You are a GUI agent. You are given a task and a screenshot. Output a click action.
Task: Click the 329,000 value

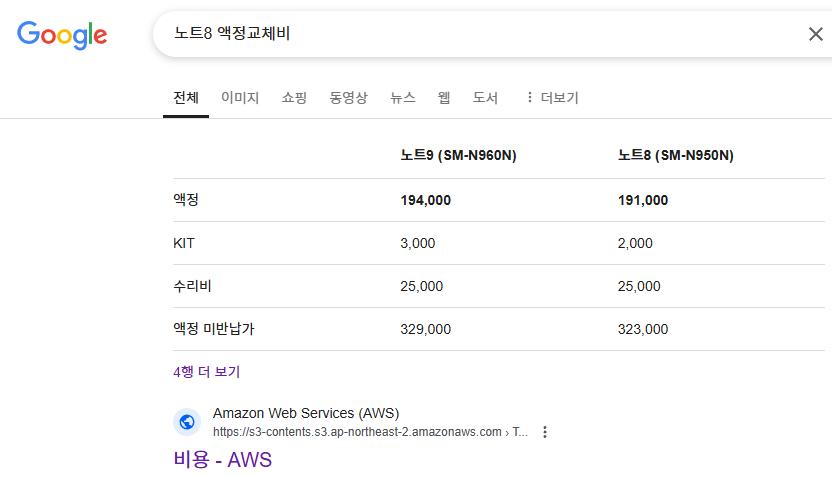426,329
